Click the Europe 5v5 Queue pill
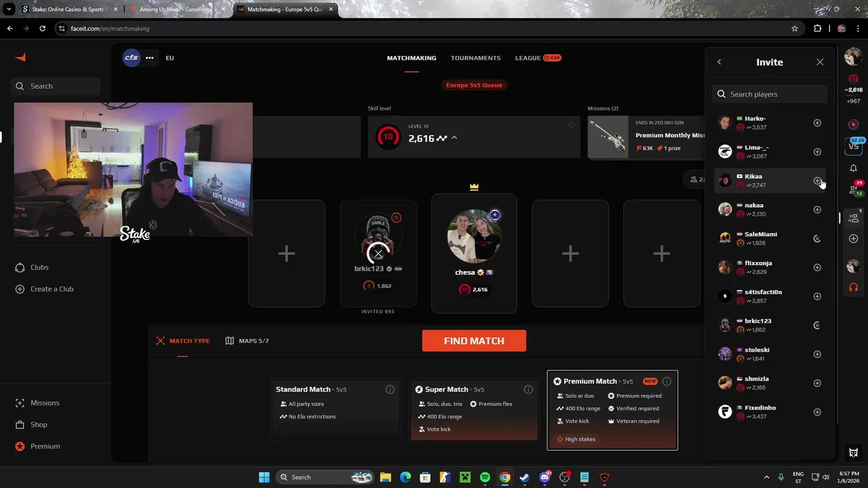Viewport: 868px width, 488px height. point(474,85)
